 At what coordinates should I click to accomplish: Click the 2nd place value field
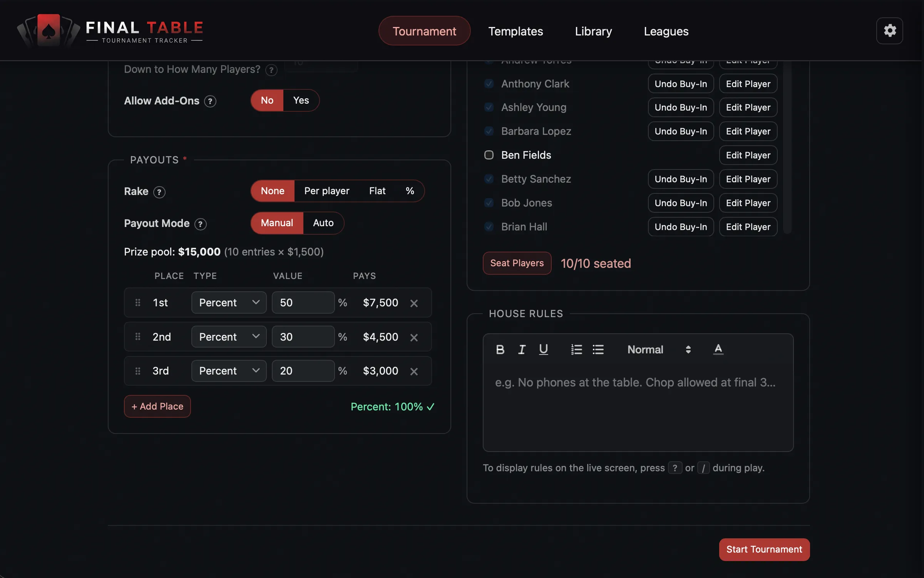click(303, 337)
